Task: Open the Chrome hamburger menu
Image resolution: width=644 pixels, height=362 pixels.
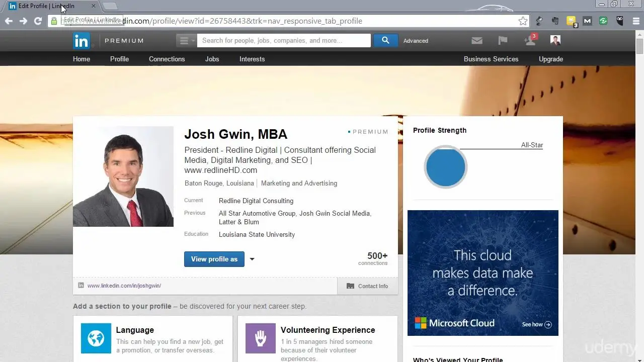Action: pos(635,21)
